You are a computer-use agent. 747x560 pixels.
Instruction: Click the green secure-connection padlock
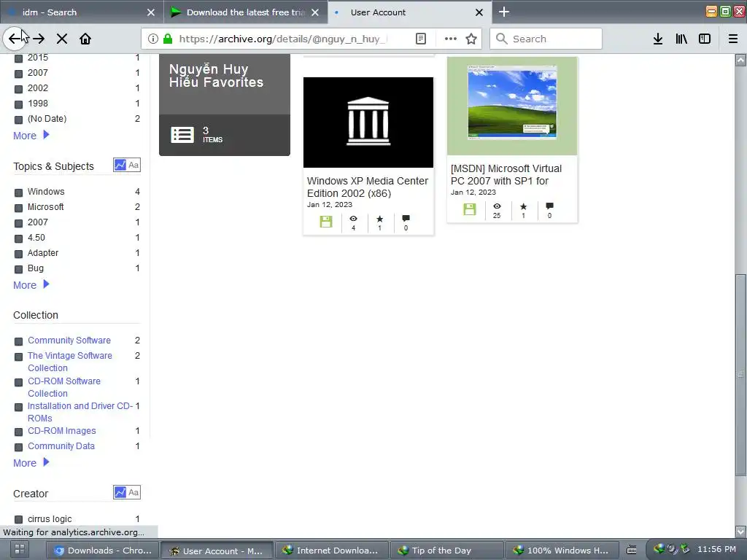point(168,39)
